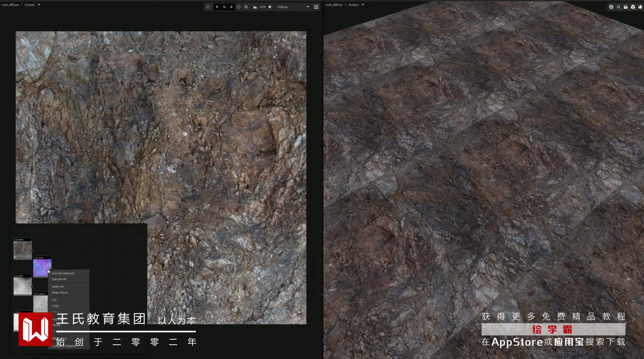Open the cube geometry options
Screen dimensions: 644x359
(633, 7)
